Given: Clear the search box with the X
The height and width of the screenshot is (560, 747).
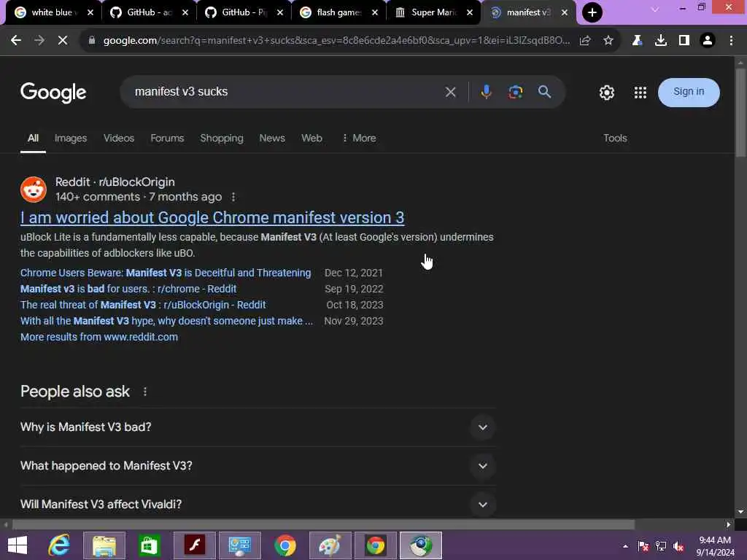Looking at the screenshot, I should pos(450,92).
